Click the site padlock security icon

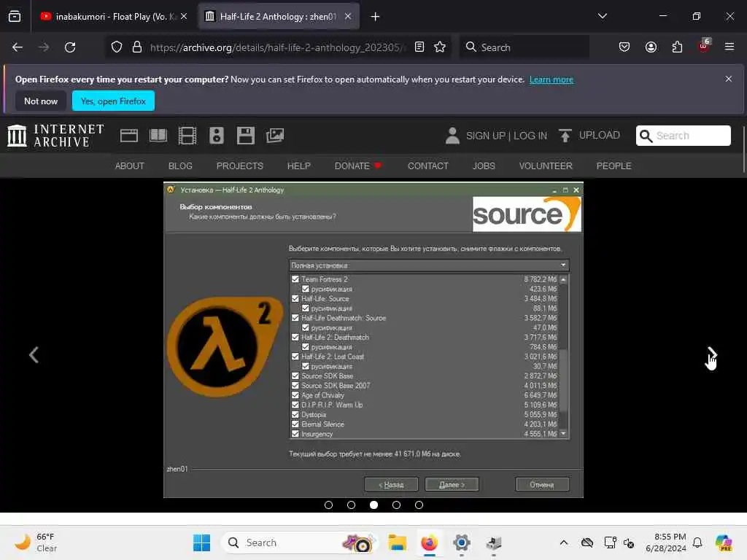[137, 47]
